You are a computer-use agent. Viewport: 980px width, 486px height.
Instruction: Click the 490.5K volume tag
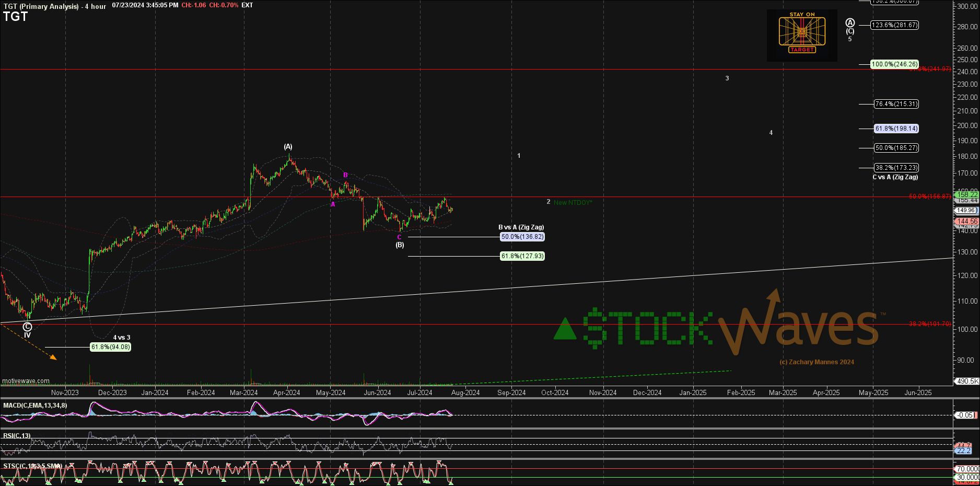967,381
